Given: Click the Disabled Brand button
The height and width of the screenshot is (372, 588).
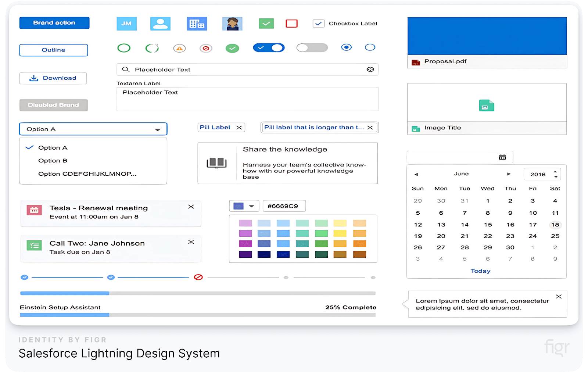Looking at the screenshot, I should 54,105.
